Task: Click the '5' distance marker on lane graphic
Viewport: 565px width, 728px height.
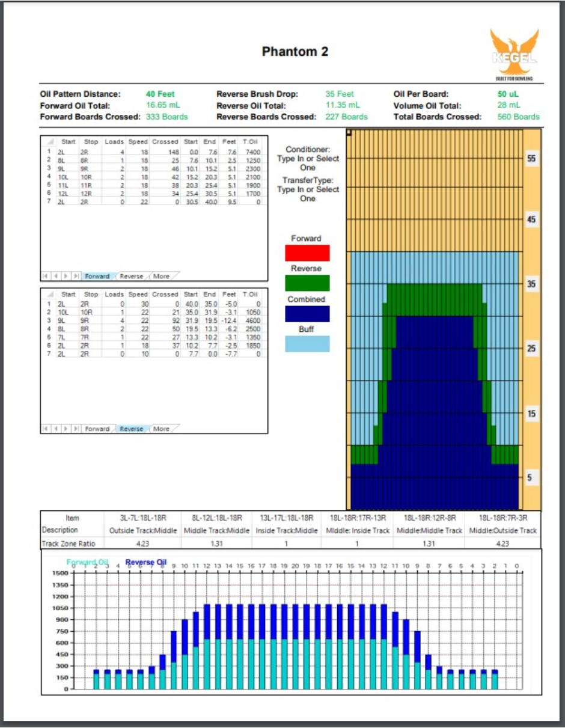Action: click(530, 478)
